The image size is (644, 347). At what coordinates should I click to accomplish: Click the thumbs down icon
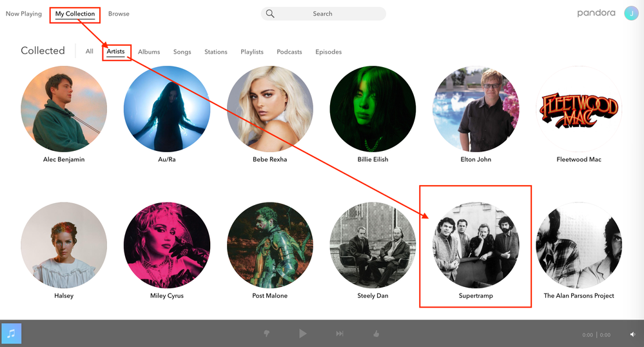[x=266, y=333]
